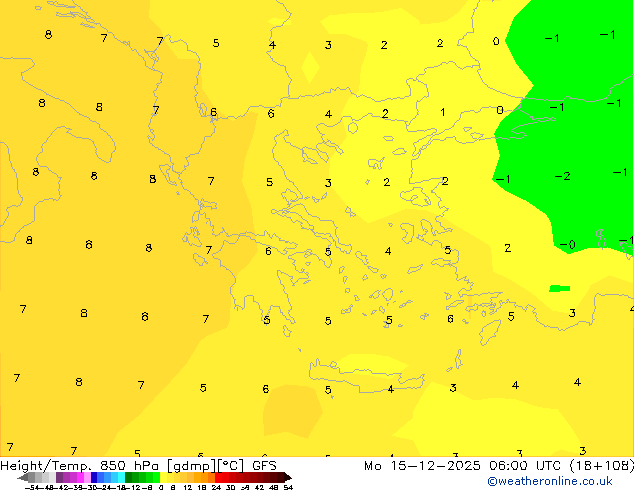Click the 'Height/Temp.' title text
This screenshot has width=634, height=490.
pyautogui.click(x=45, y=466)
